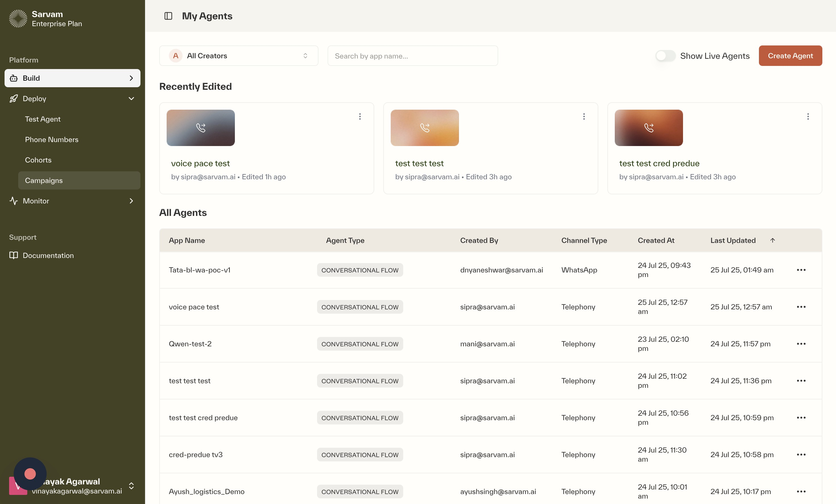Viewport: 836px width, 504px height.
Task: Click WhatsApp channel type cell
Action: pyautogui.click(x=579, y=270)
